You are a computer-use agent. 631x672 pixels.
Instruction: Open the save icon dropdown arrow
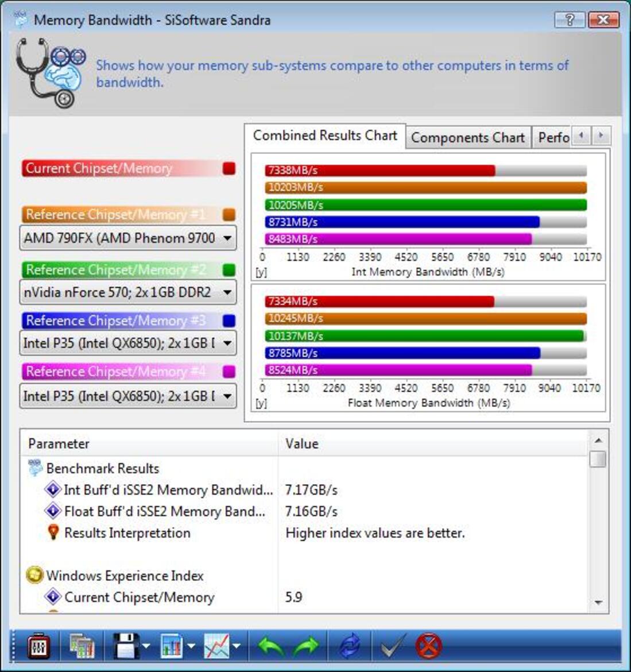146,646
